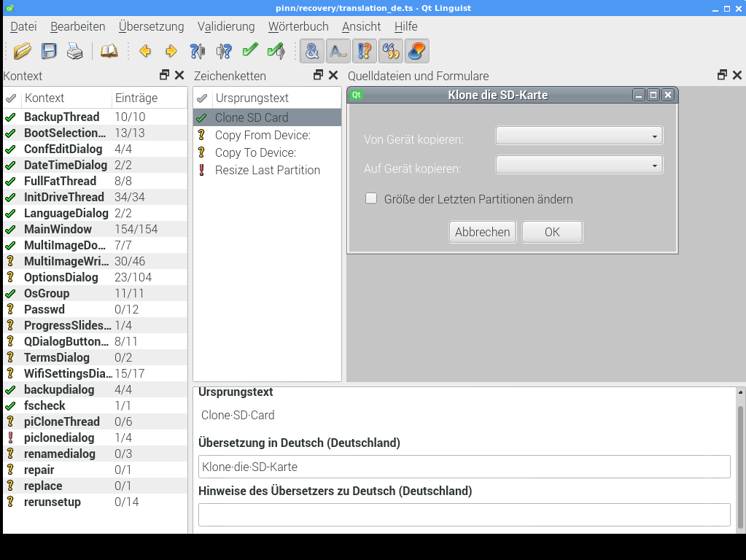Screen dimensions: 746x560
Task: Maximize the Klone die SD-Karte preview
Action: coord(653,96)
